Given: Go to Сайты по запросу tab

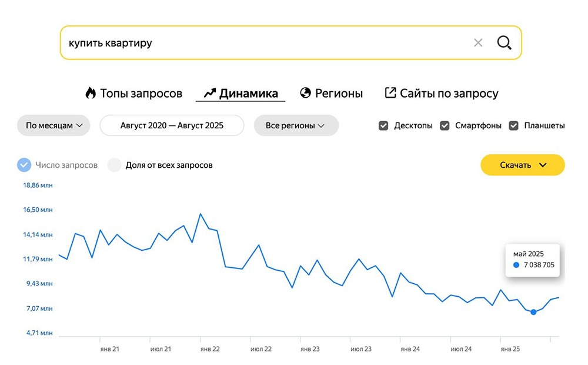Looking at the screenshot, I should click(449, 93).
